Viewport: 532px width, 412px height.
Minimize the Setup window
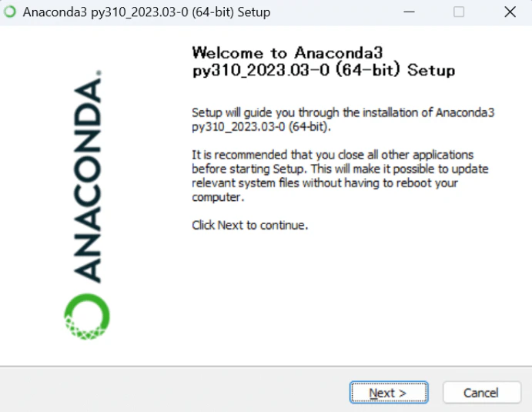click(x=409, y=12)
